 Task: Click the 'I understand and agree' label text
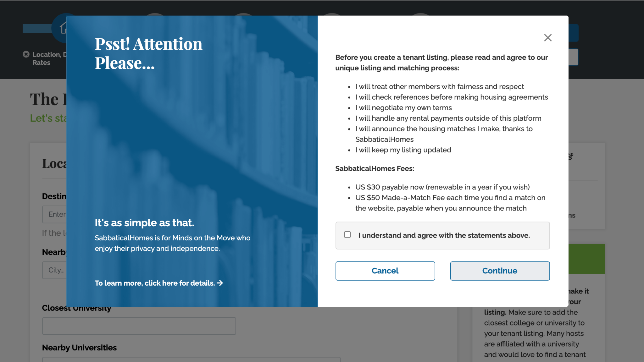444,235
